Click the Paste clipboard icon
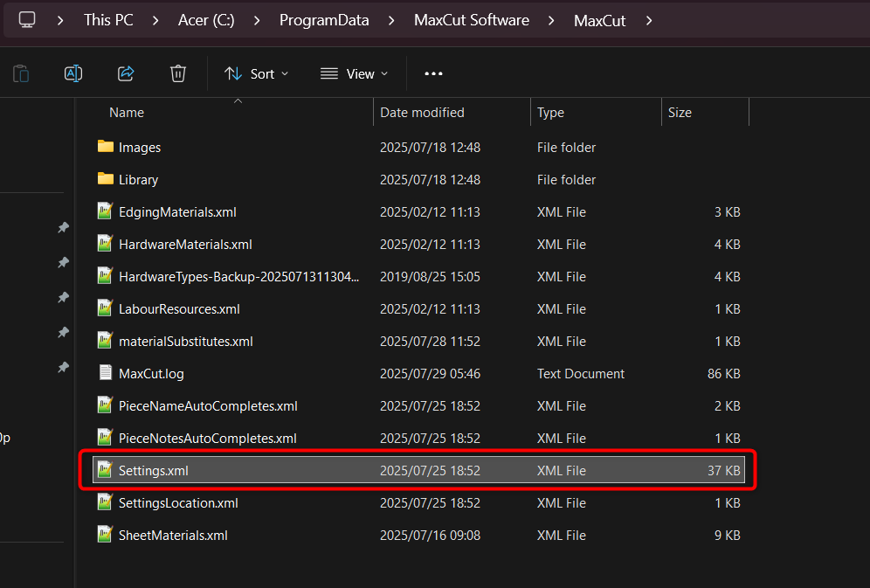The height and width of the screenshot is (588, 870). (21, 73)
